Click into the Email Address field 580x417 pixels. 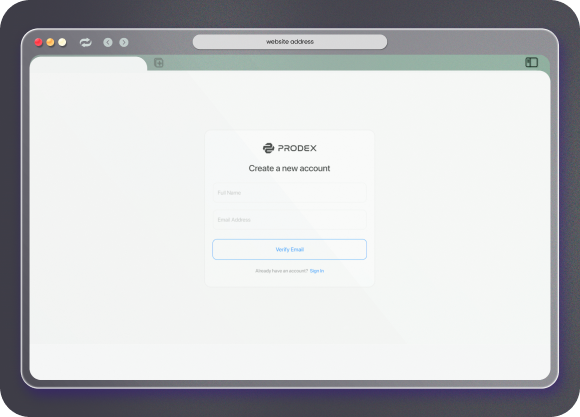pyautogui.click(x=289, y=220)
